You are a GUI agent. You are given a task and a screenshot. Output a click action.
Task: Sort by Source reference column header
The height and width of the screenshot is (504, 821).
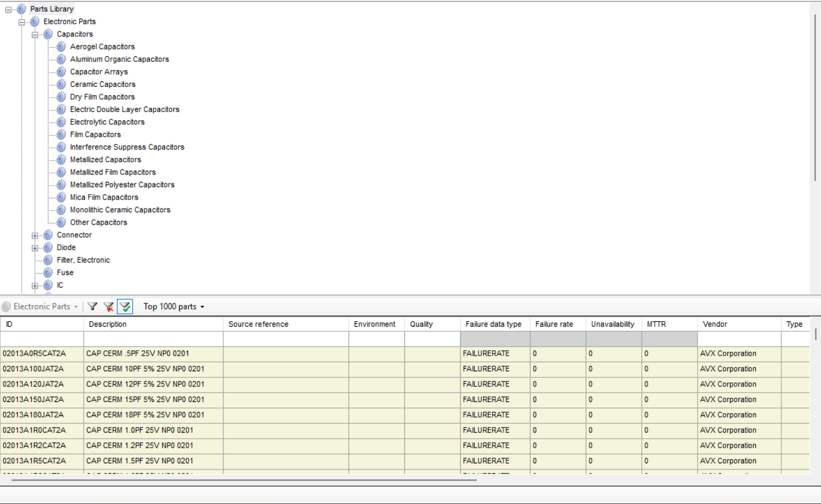[286, 324]
